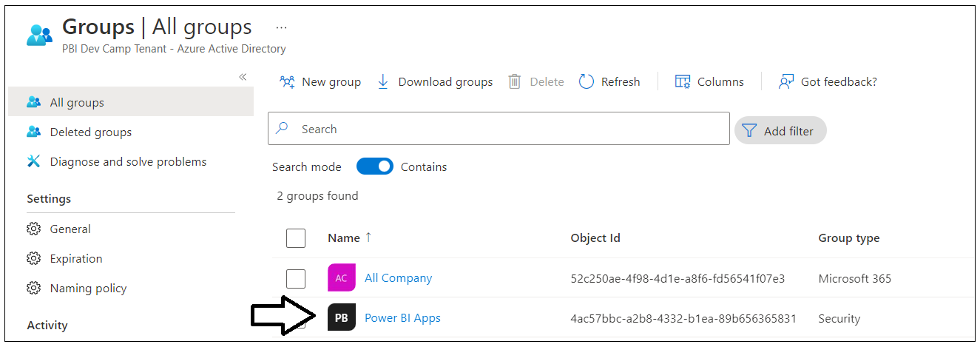980x347 pixels.
Task: Click the General settings gear icon
Action: click(33, 229)
